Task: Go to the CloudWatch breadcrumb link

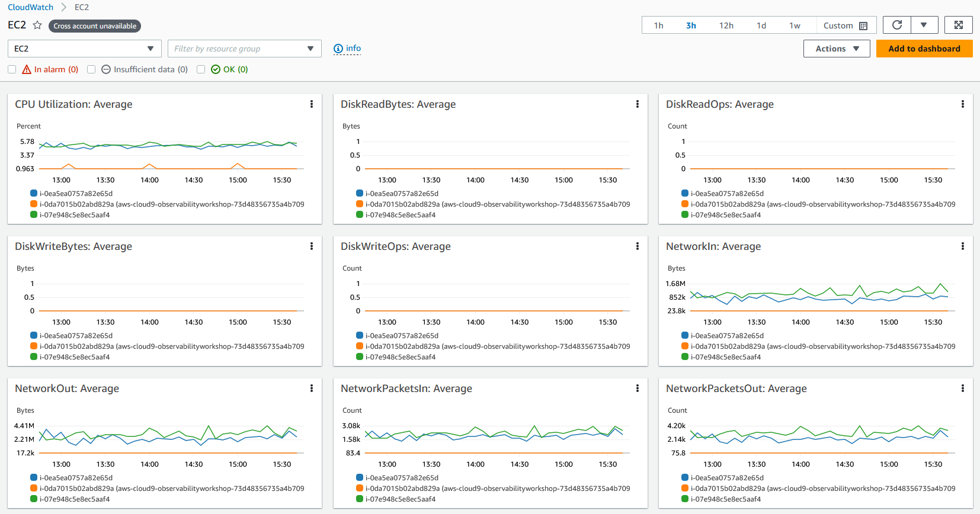Action: pos(31,7)
